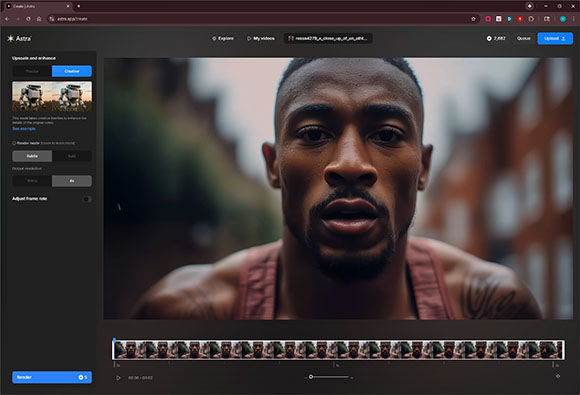Select the first output resolution option

pos(32,181)
